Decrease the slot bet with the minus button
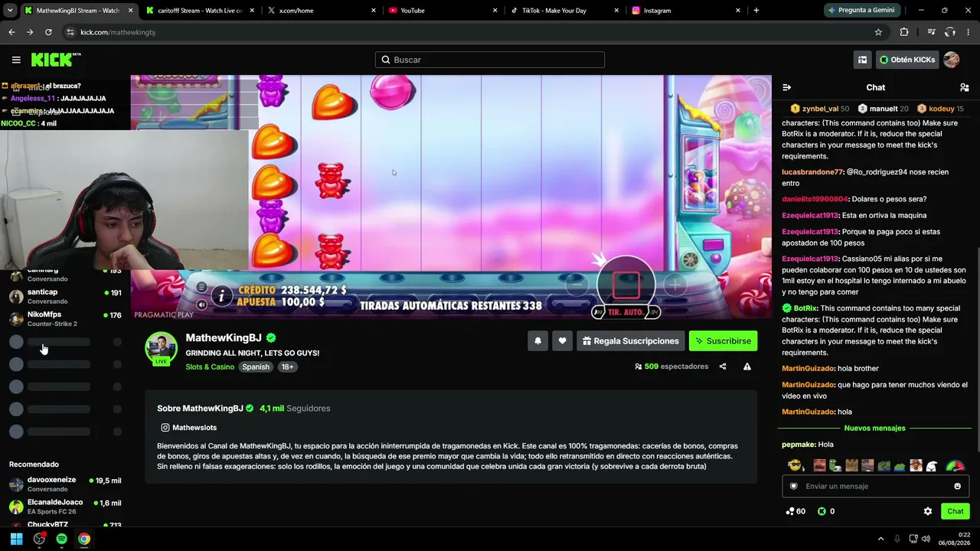 click(577, 285)
